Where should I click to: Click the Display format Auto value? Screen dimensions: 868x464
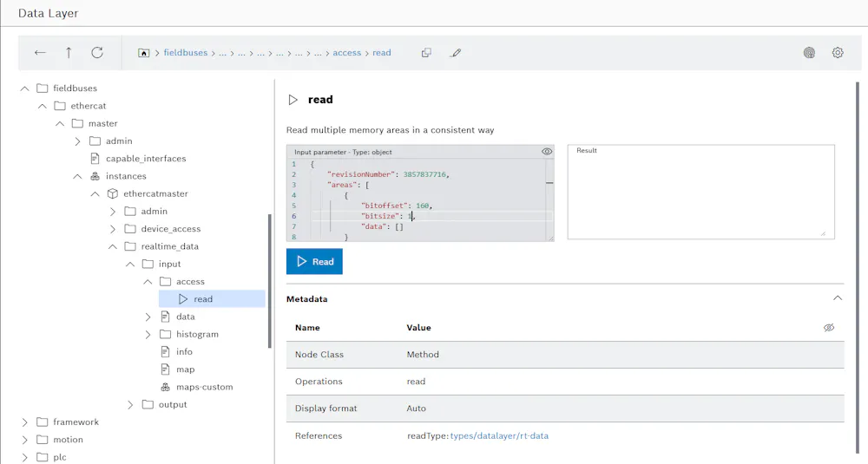(417, 408)
